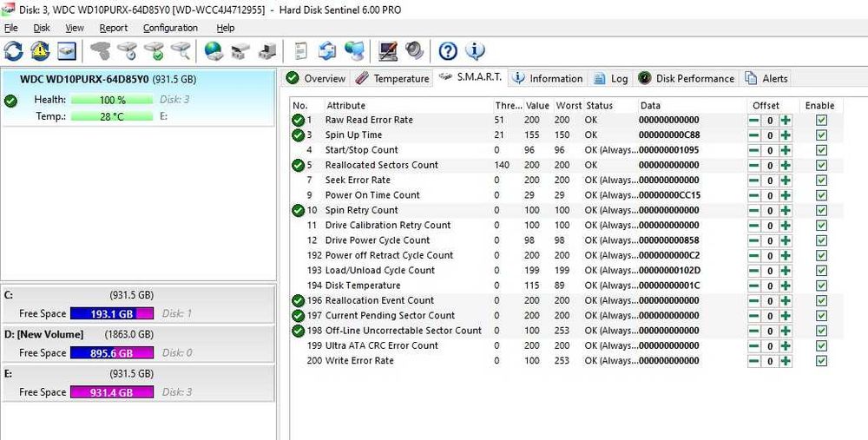This screenshot has width=868, height=440.
Task: Toggle Enable checkbox for Write Error Rate
Action: [821, 361]
